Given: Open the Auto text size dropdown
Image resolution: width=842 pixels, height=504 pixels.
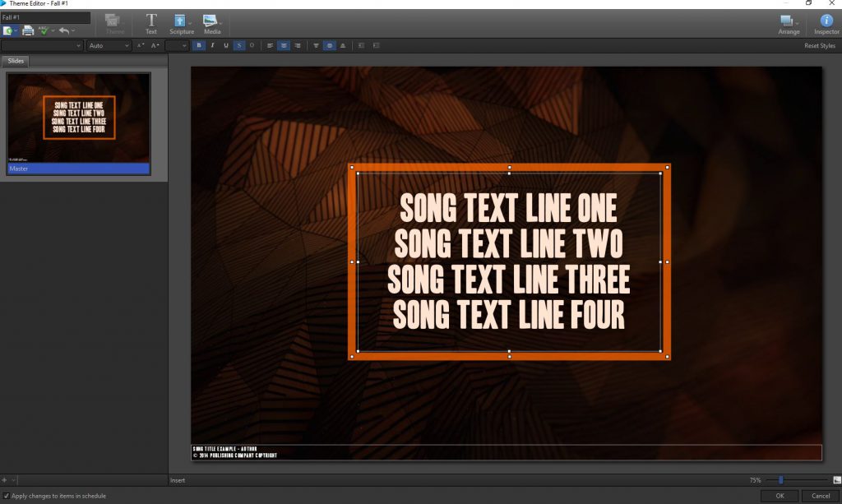Looking at the screenshot, I should click(x=109, y=45).
